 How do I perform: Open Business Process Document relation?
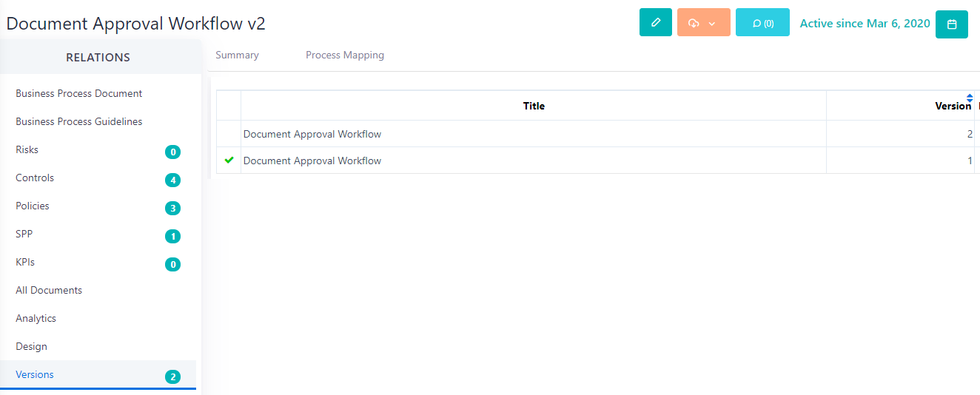point(79,93)
